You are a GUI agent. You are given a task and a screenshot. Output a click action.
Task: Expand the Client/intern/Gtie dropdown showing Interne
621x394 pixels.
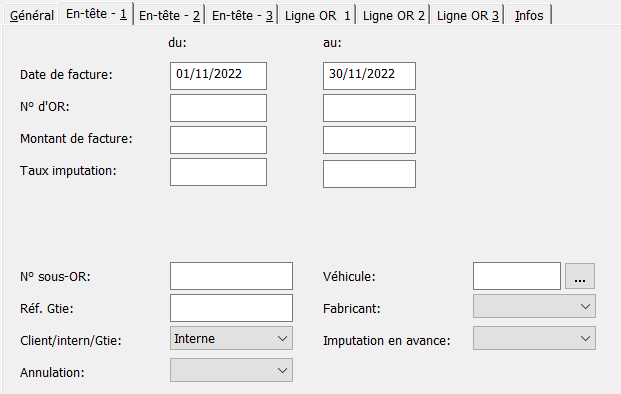coord(231,338)
